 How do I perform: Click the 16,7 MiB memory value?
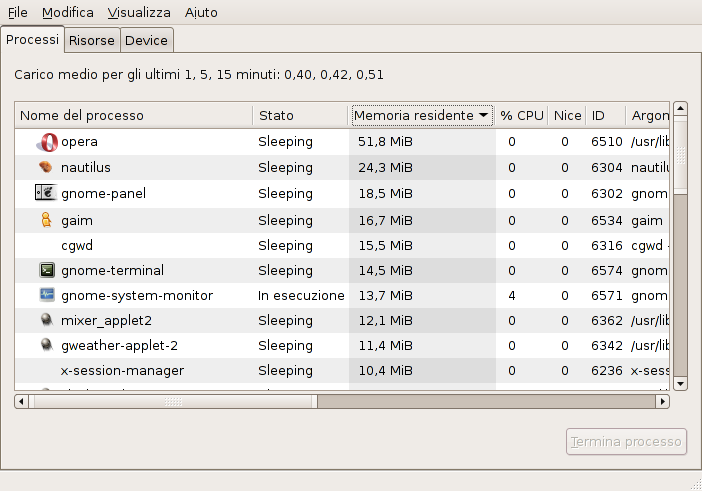point(385,221)
